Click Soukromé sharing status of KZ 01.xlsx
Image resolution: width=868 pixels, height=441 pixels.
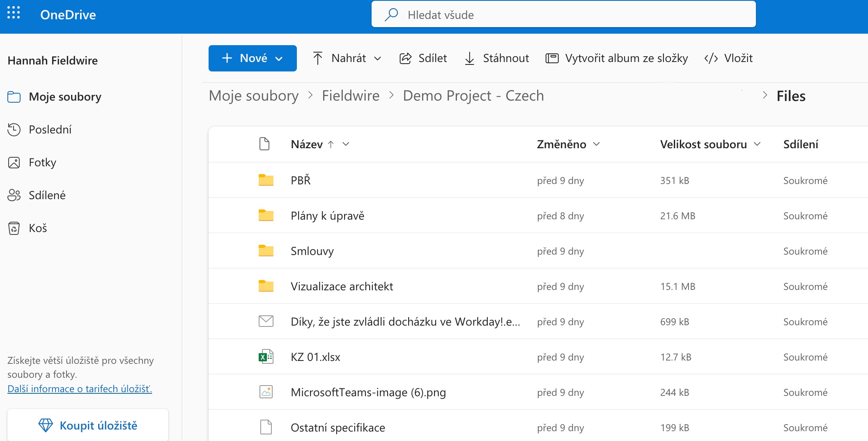tap(805, 357)
